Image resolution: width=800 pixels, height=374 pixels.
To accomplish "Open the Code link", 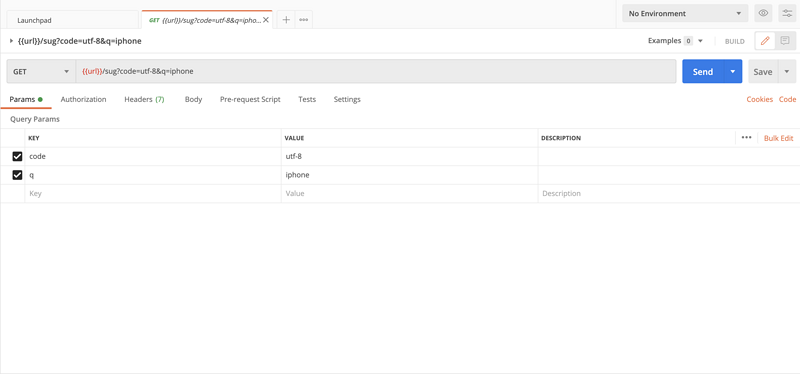I will coord(787,99).
